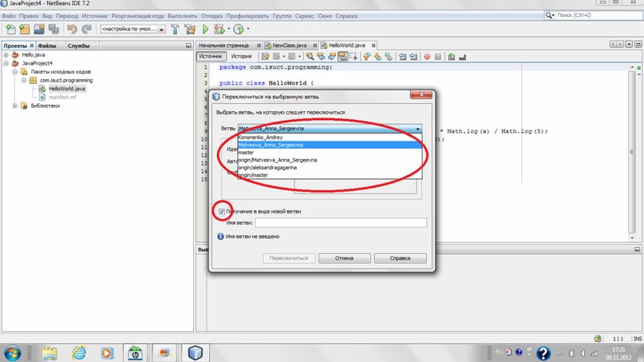Click the Save All toolbar icon
The width and height of the screenshot is (644, 362).
coord(53,30)
